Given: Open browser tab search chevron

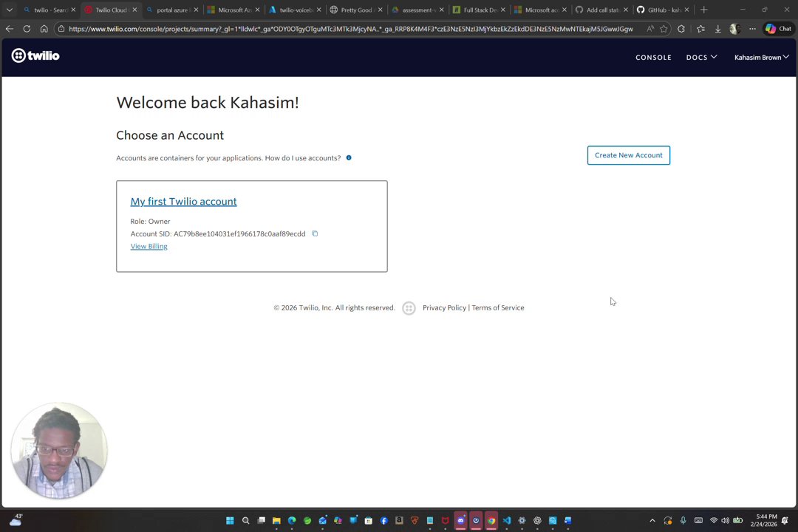Looking at the screenshot, I should [9, 10].
